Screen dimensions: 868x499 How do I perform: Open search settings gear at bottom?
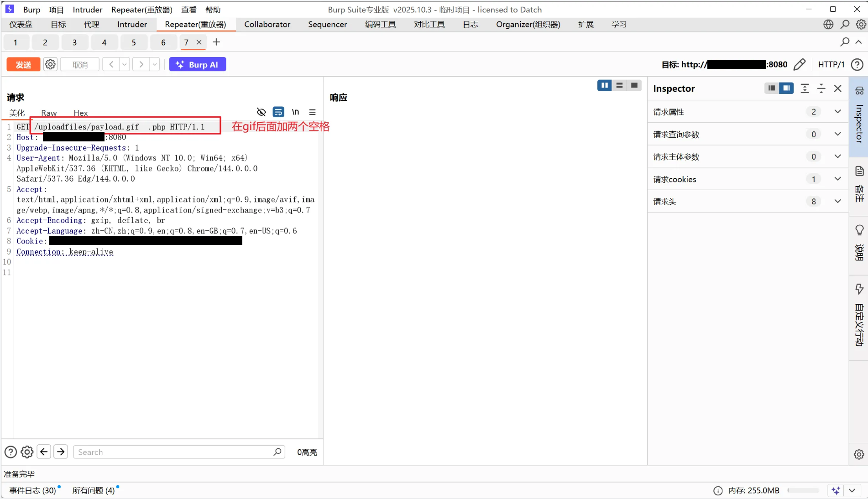(x=27, y=452)
